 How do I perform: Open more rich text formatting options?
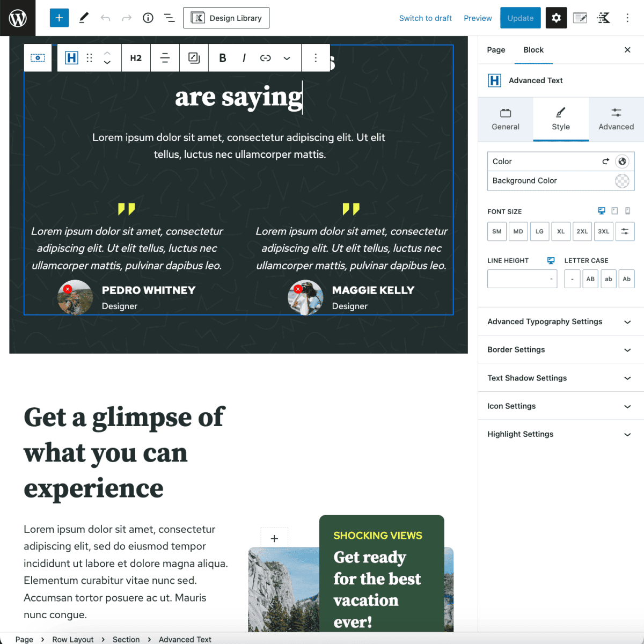coord(287,57)
